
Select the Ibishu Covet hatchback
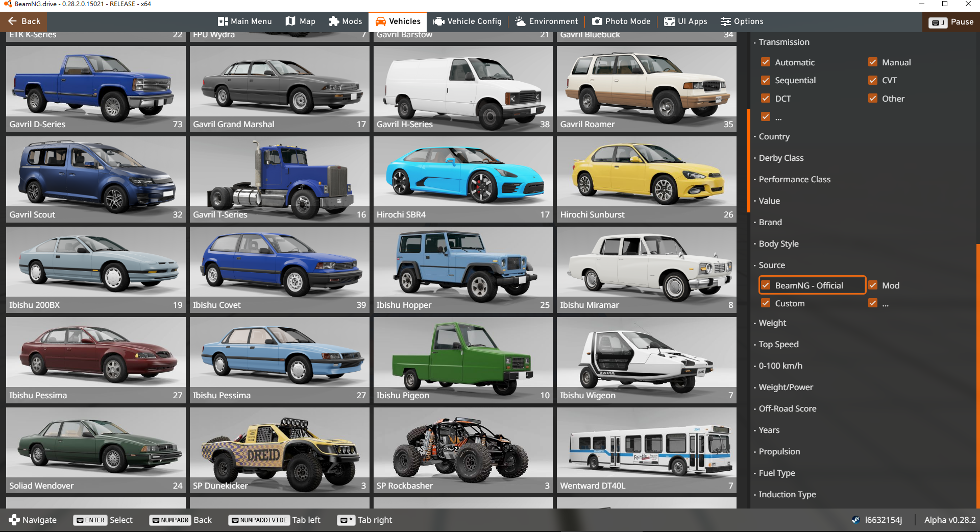coord(280,270)
